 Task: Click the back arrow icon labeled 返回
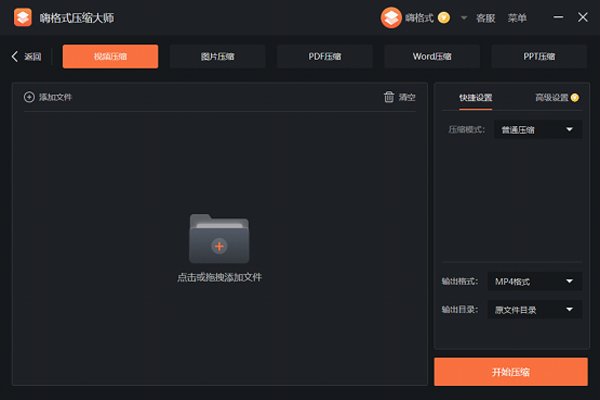coord(15,57)
